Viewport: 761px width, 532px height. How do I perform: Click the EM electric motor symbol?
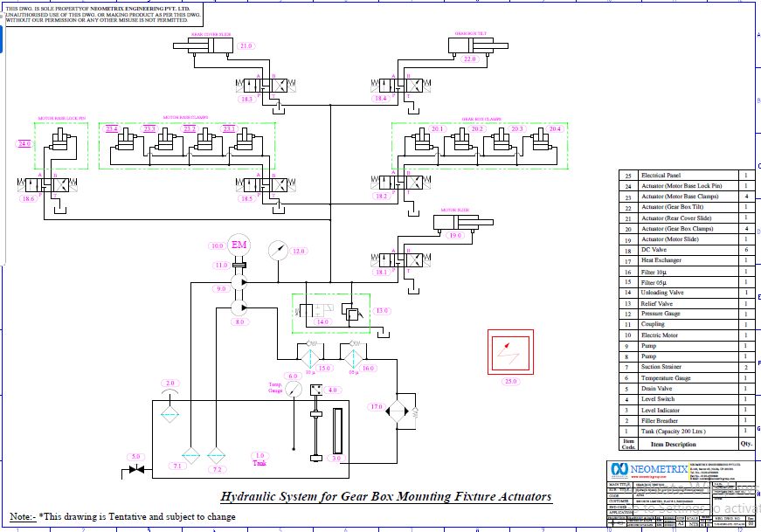click(239, 245)
